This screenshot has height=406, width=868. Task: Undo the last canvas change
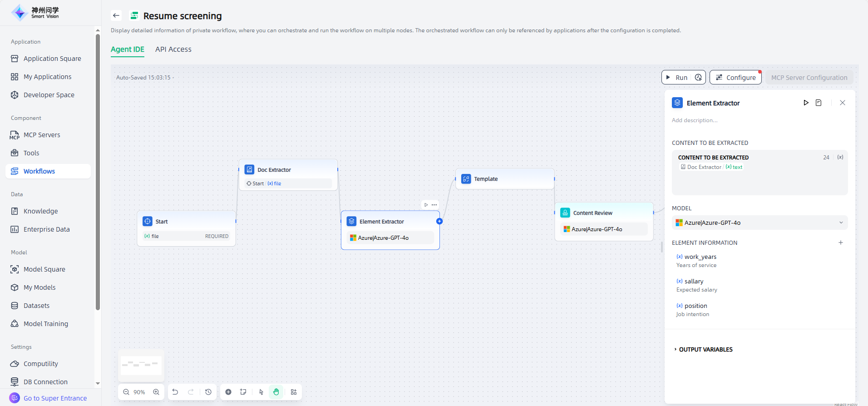[175, 392]
